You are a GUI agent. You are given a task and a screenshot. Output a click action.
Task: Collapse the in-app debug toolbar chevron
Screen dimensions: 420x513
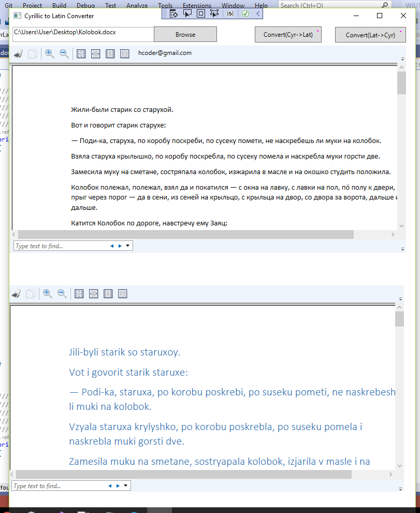coord(258,13)
